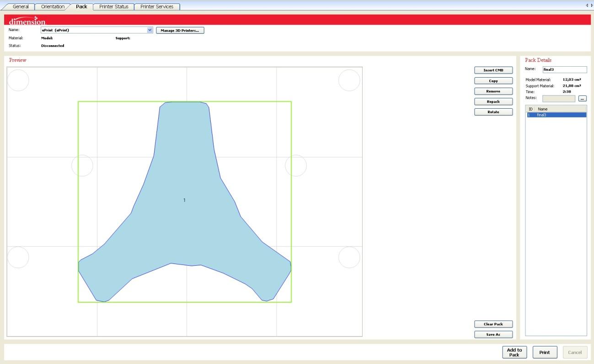
Task: Switch to the General tab
Action: point(21,7)
